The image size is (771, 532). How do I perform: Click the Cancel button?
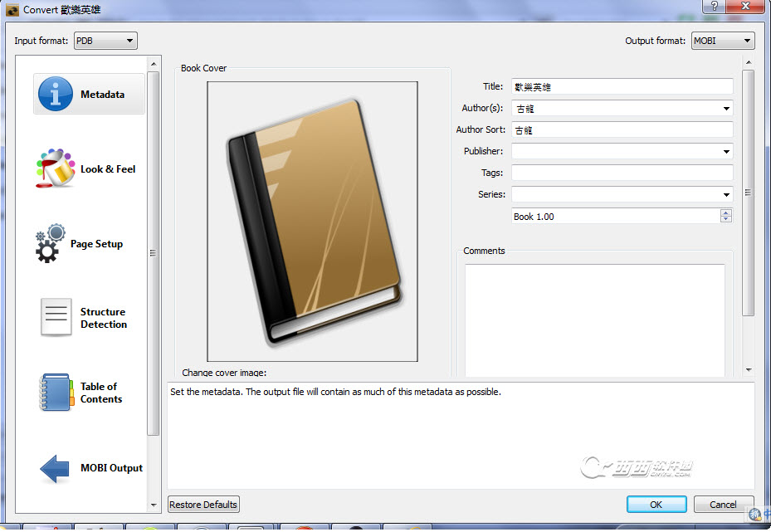pos(723,504)
